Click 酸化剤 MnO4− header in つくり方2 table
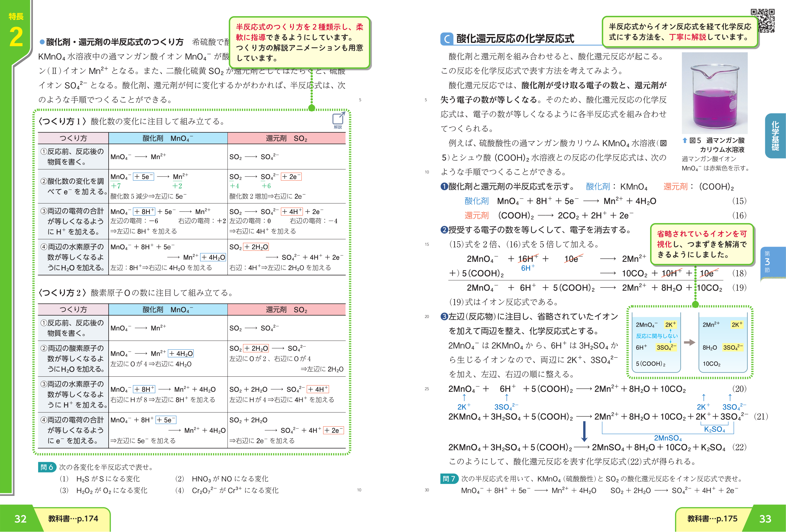 168,309
